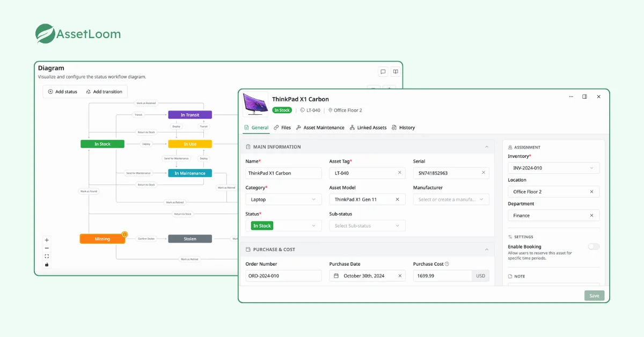Click the USD currency suffix
644x337 pixels.
[x=480, y=276]
